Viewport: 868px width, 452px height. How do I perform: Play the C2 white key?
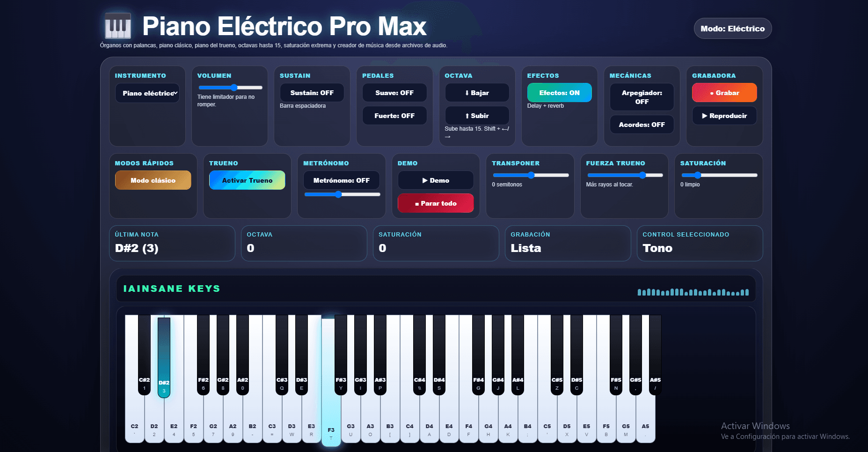[134, 419]
